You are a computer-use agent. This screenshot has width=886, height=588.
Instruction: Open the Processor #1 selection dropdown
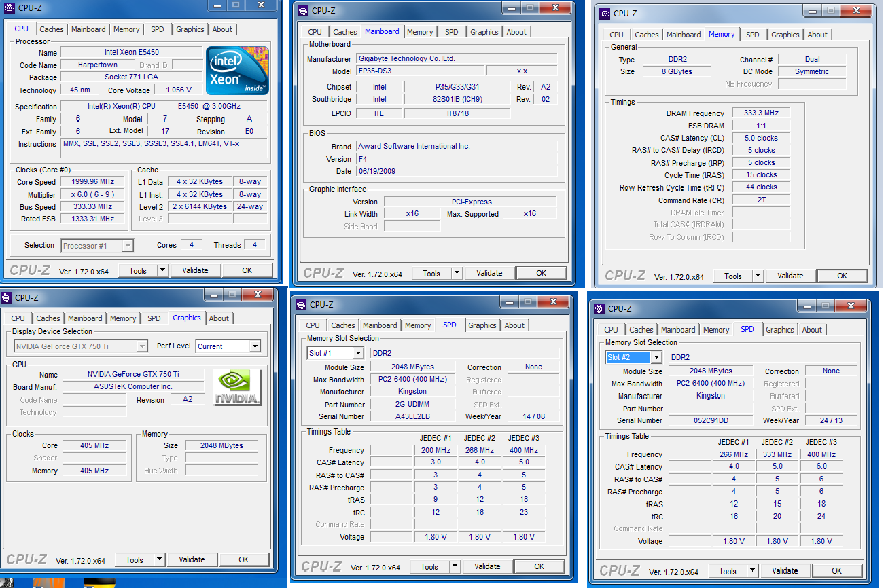[x=128, y=246]
